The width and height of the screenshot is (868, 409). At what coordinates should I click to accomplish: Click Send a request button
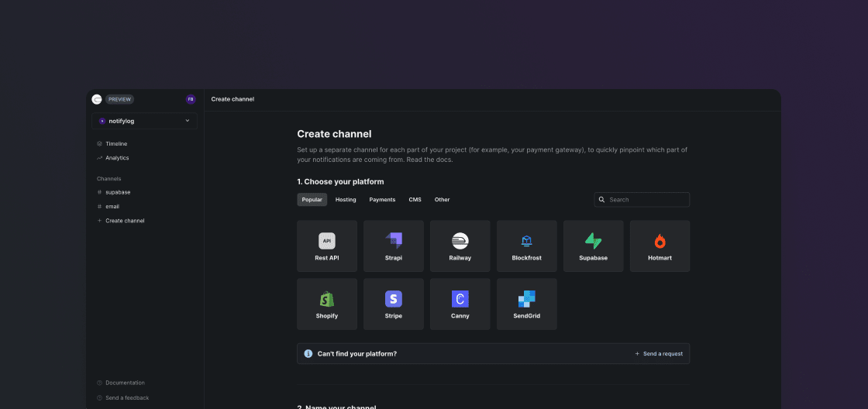click(659, 354)
